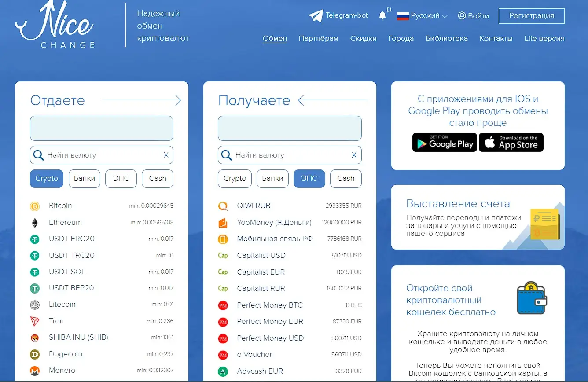
Task: Select Perfect Money EUR row text
Action: (270, 322)
